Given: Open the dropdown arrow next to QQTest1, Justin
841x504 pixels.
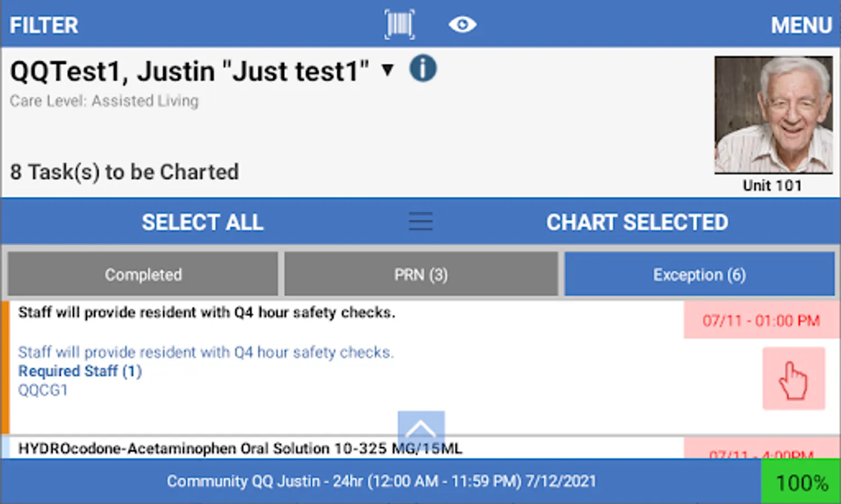Looking at the screenshot, I should pyautogui.click(x=387, y=72).
